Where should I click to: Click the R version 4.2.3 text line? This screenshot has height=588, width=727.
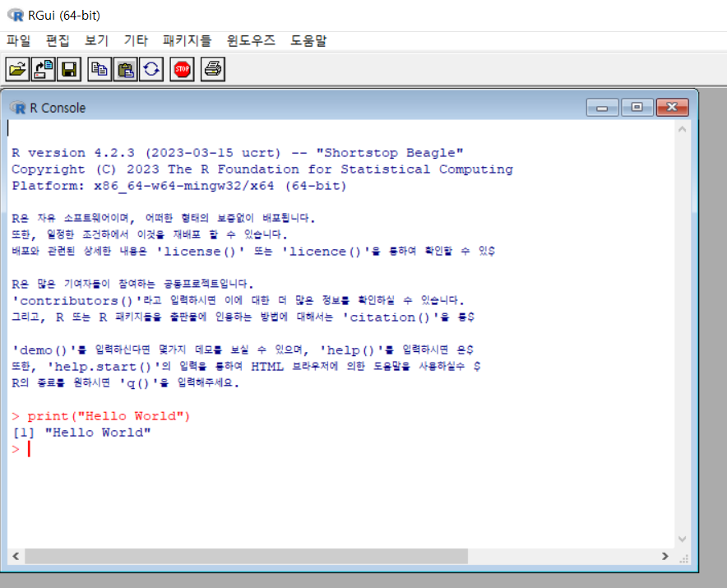click(x=238, y=153)
